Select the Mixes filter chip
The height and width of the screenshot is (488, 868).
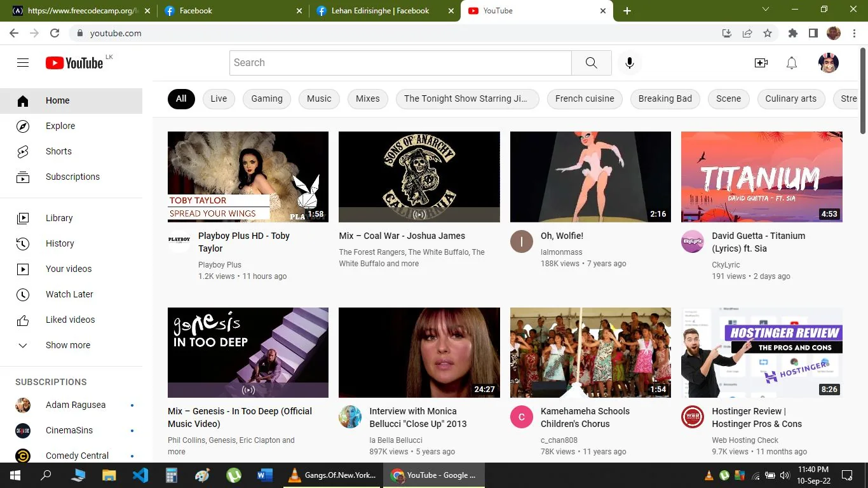[x=367, y=98]
